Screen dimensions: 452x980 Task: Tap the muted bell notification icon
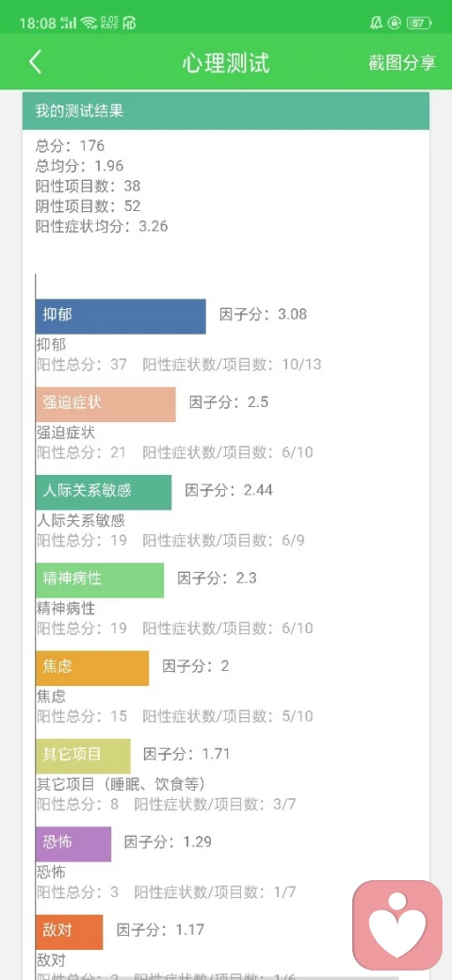pyautogui.click(x=376, y=24)
